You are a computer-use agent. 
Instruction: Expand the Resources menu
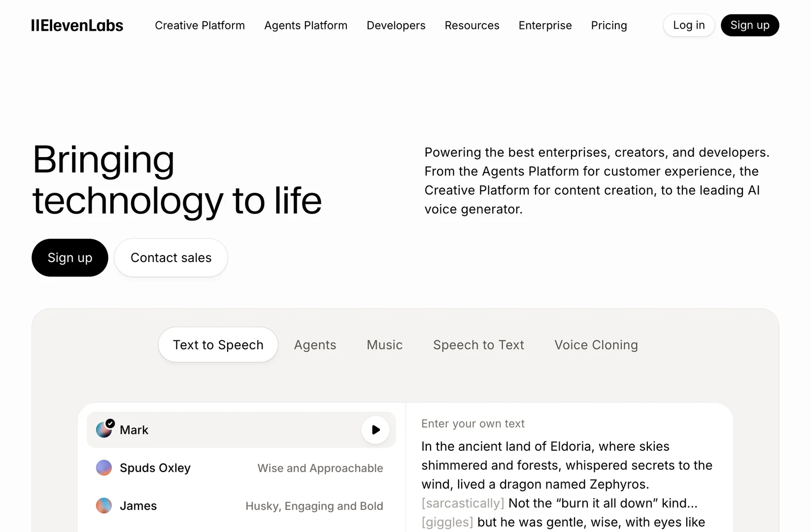(x=472, y=25)
